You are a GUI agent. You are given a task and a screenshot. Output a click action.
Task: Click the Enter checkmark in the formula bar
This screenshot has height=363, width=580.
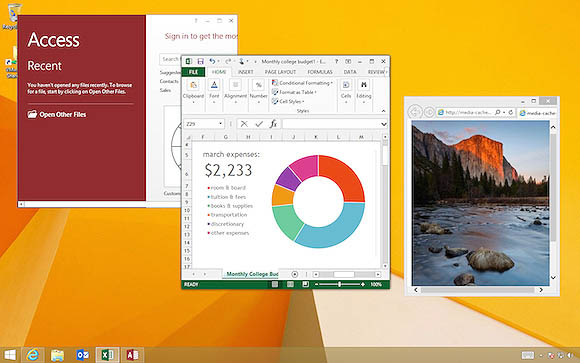pyautogui.click(x=259, y=124)
